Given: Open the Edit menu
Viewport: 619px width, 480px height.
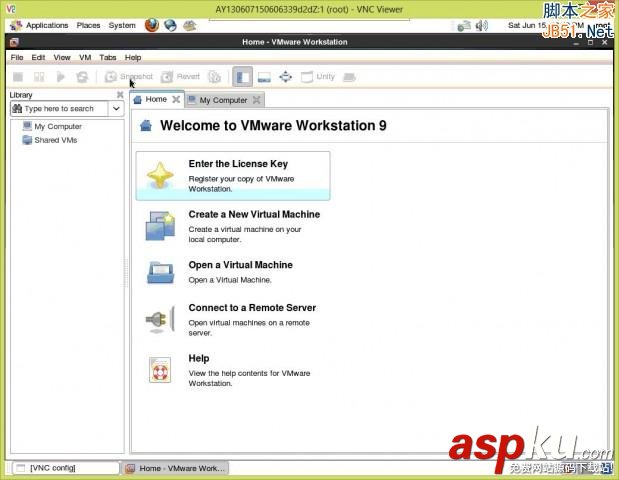Looking at the screenshot, I should (38, 58).
